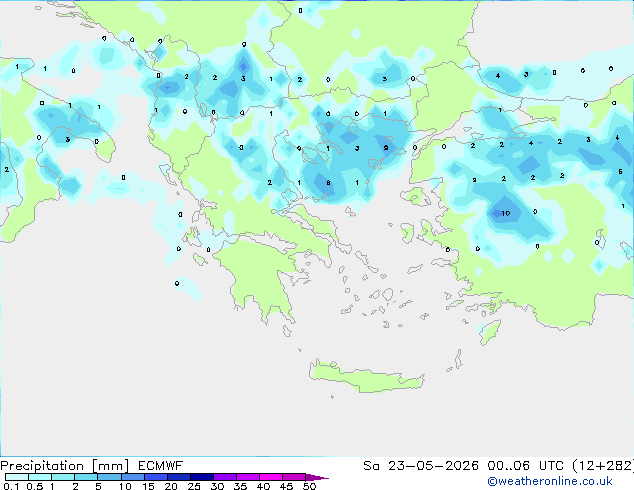Click the legend swatch for 20–25 mm
The height and width of the screenshot is (490, 634).
(x=179, y=477)
